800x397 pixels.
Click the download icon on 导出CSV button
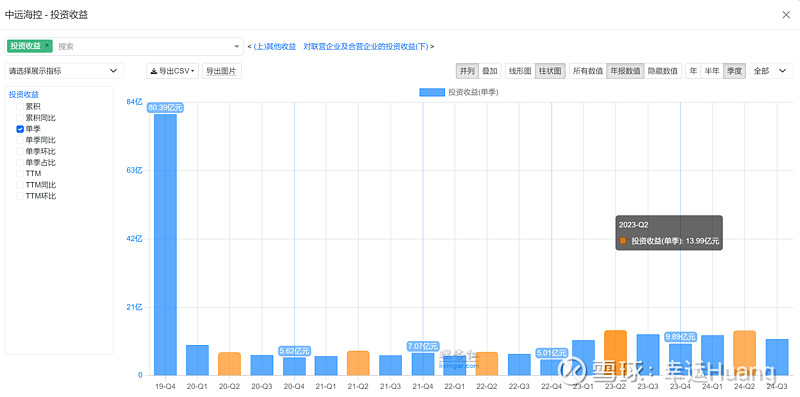pos(154,71)
